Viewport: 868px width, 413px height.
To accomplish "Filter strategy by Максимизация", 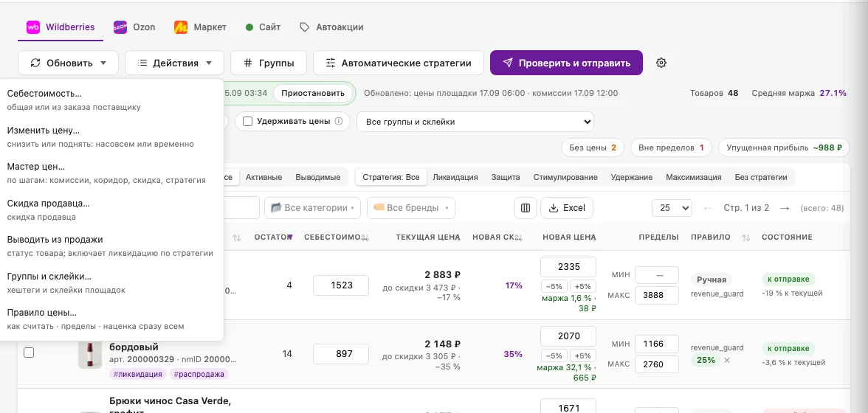I will pyautogui.click(x=694, y=178).
